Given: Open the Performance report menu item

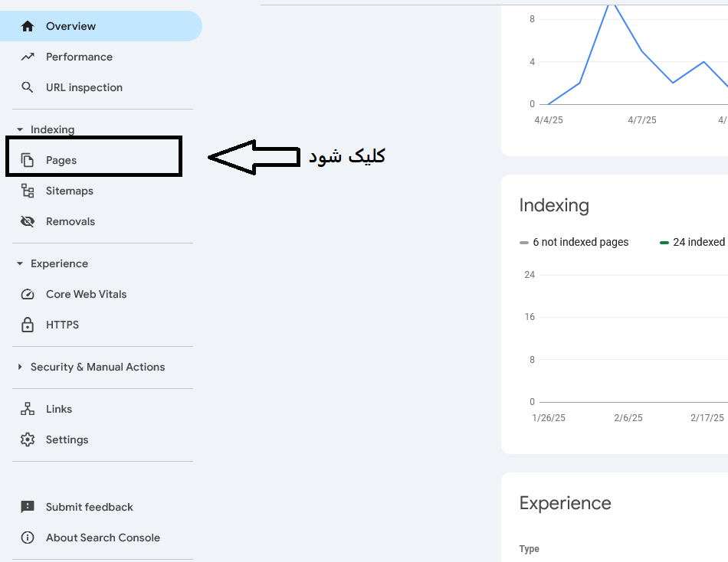Looking at the screenshot, I should click(79, 57).
